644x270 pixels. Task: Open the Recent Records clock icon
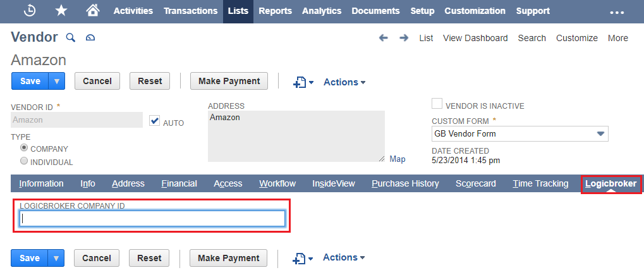[30, 11]
